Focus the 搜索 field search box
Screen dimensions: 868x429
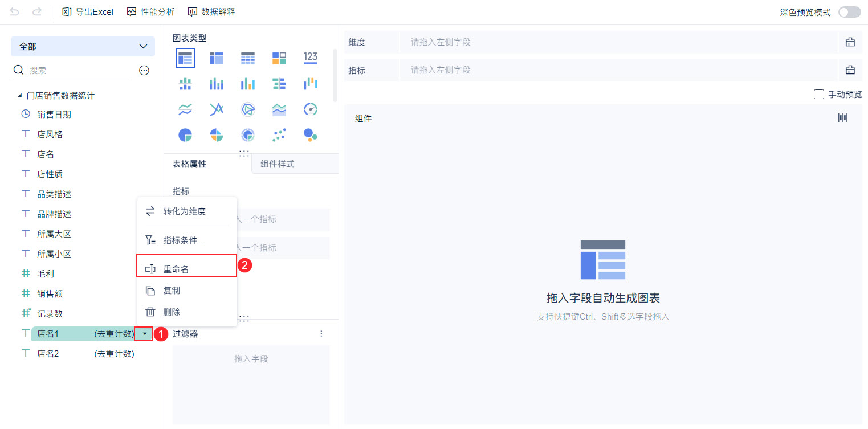tap(72, 71)
